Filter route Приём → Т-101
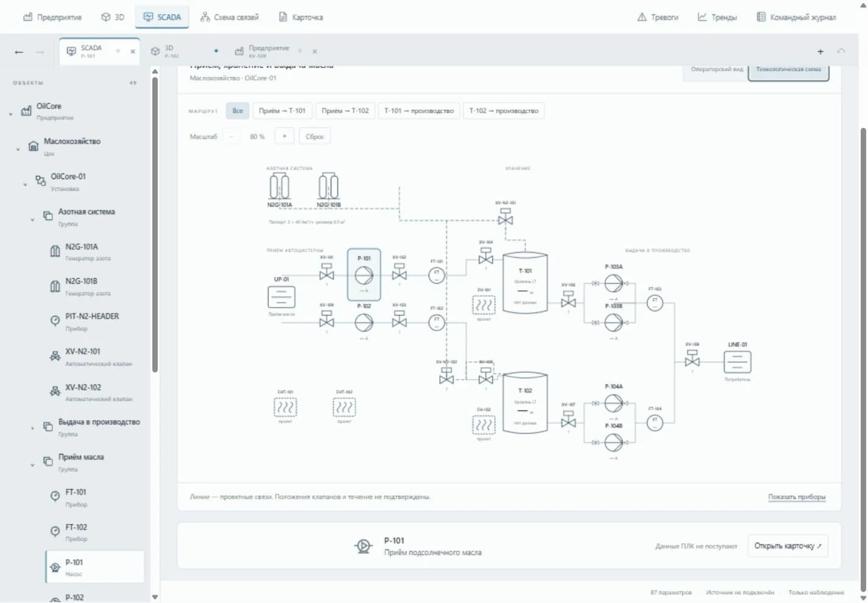Image resolution: width=868 pixels, height=603 pixels. [x=282, y=111]
